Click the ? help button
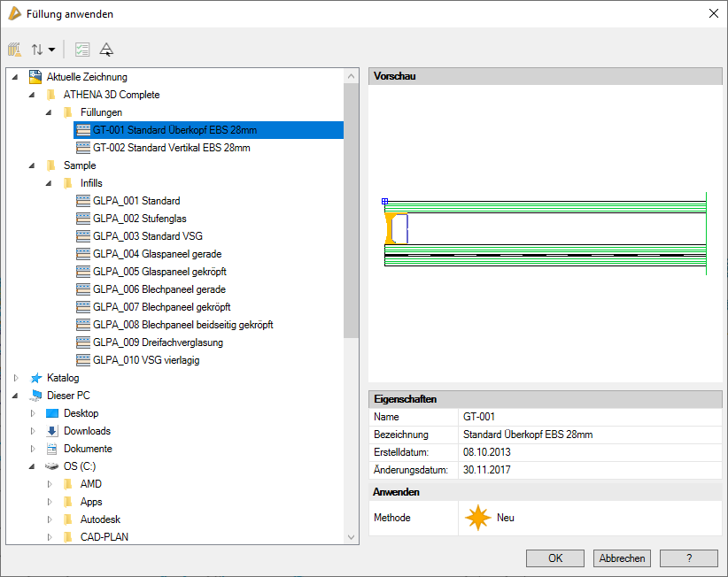This screenshot has width=728, height=577. [688, 558]
